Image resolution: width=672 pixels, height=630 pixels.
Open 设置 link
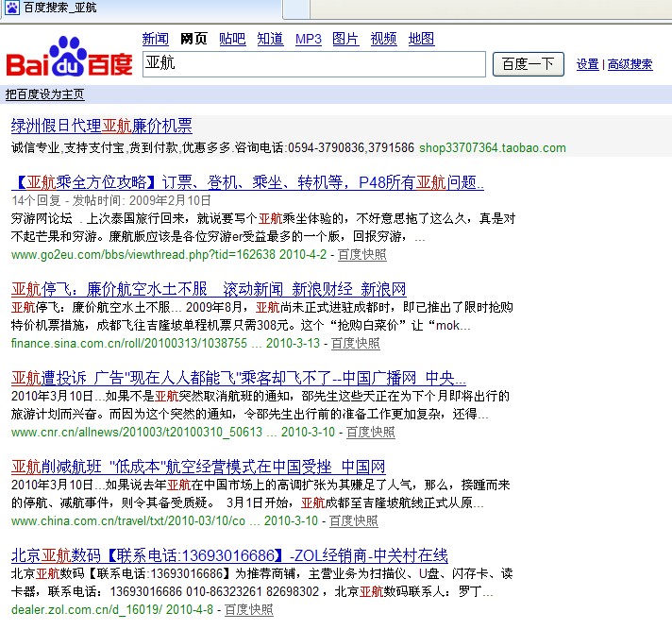tap(588, 64)
